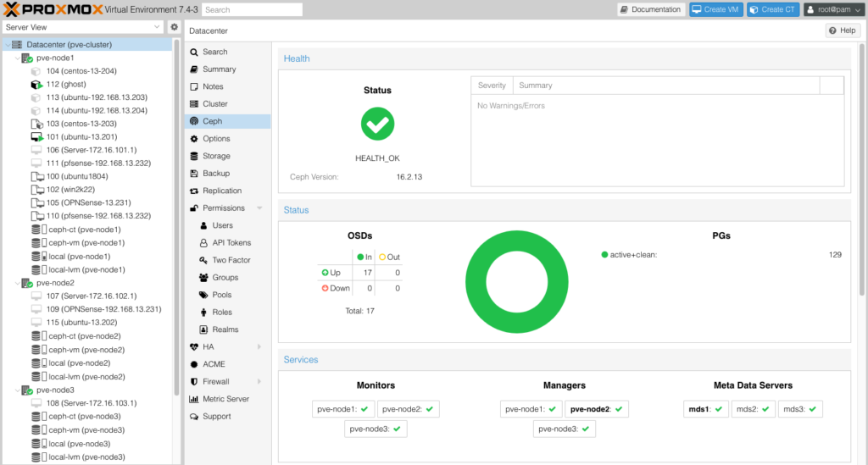Click the Two Factor key icon
This screenshot has width=868, height=465.
pyautogui.click(x=203, y=260)
